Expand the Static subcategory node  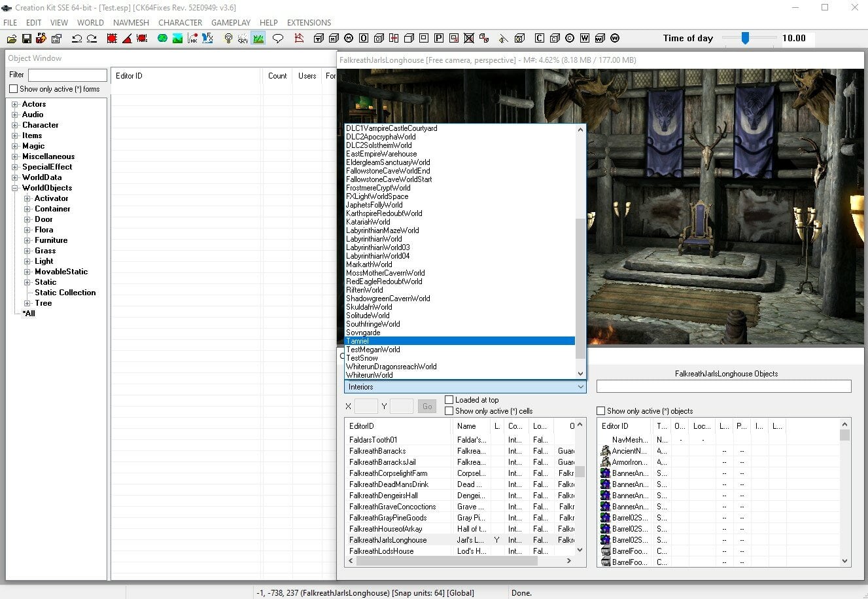click(27, 282)
